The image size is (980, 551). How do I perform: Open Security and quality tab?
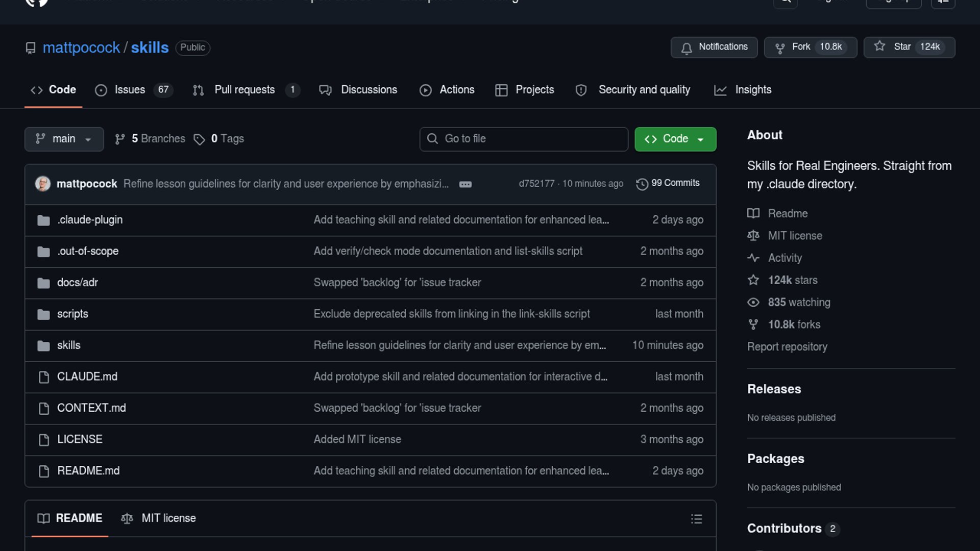633,90
